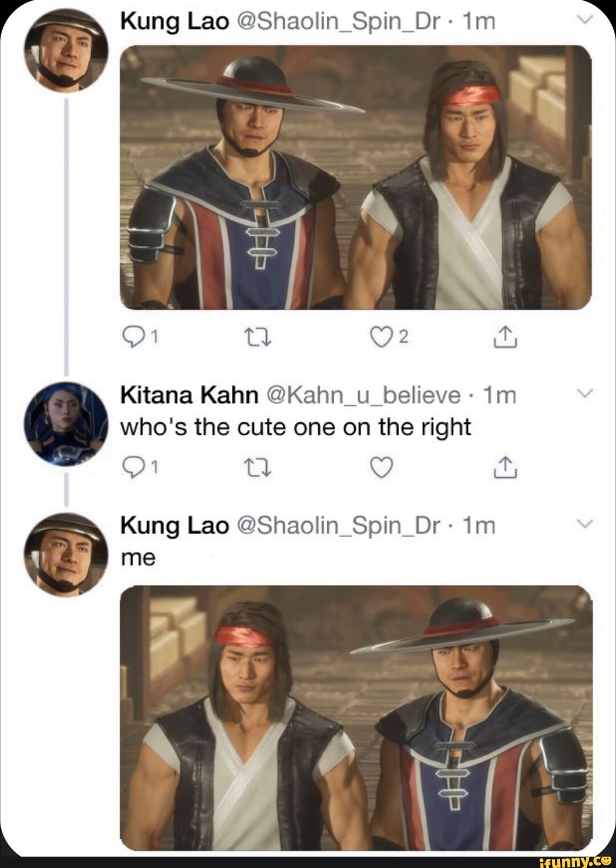Open the options chevron on Kung Lao's first tweet
Screen dimensions: 616x868
(x=585, y=18)
